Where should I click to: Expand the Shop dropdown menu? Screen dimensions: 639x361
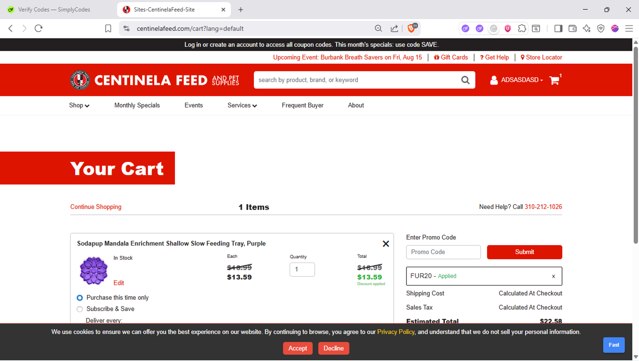click(79, 106)
